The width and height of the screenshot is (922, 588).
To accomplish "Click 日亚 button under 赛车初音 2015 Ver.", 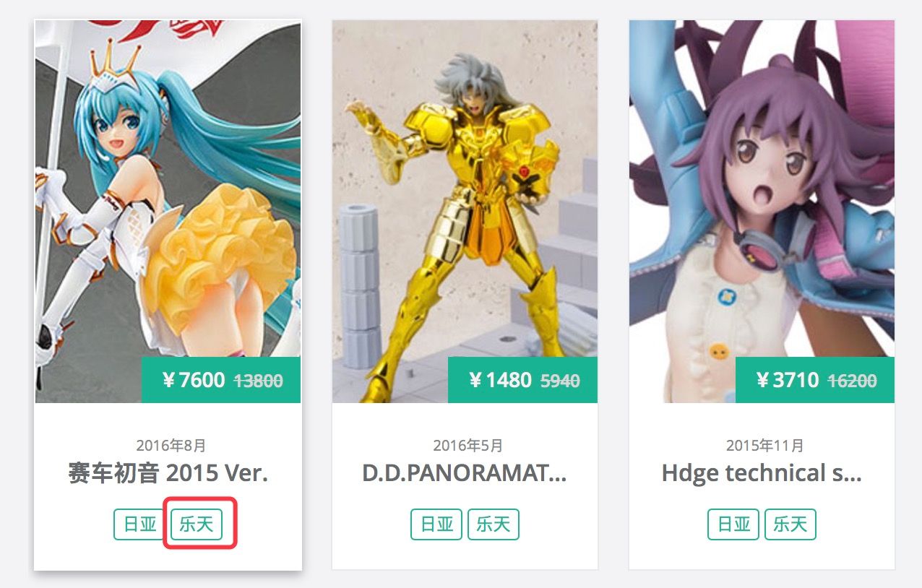I will pyautogui.click(x=140, y=524).
